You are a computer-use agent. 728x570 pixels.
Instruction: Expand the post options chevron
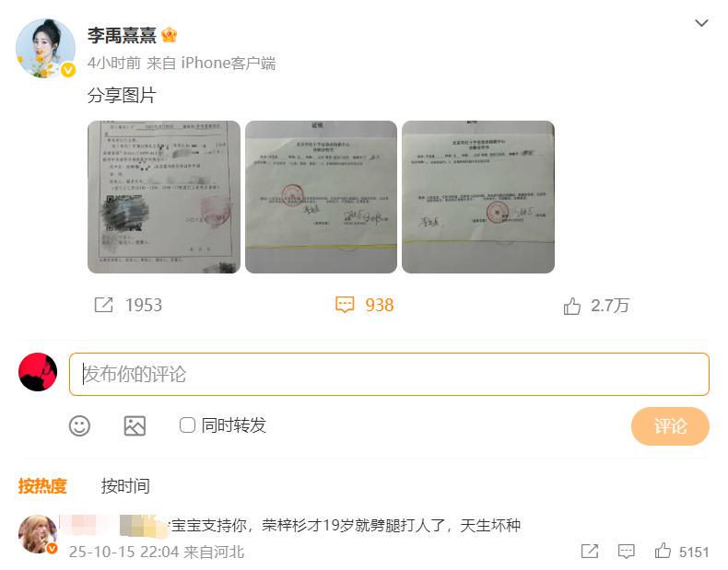pos(701,23)
